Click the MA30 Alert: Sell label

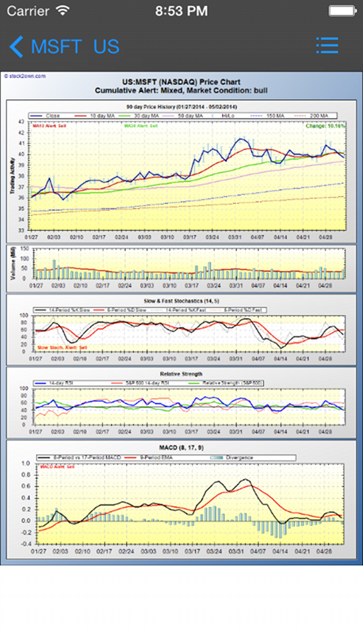point(141,126)
